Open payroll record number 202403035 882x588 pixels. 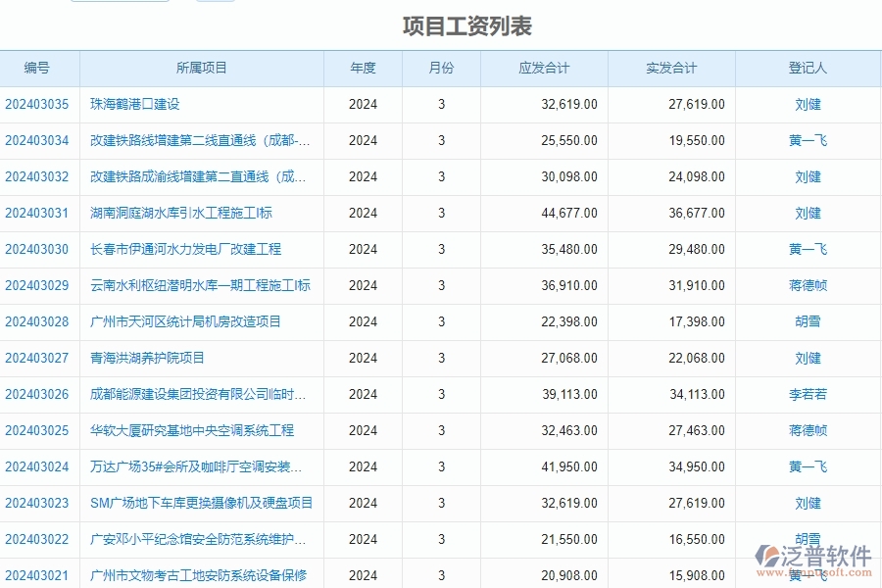pyautogui.click(x=38, y=104)
